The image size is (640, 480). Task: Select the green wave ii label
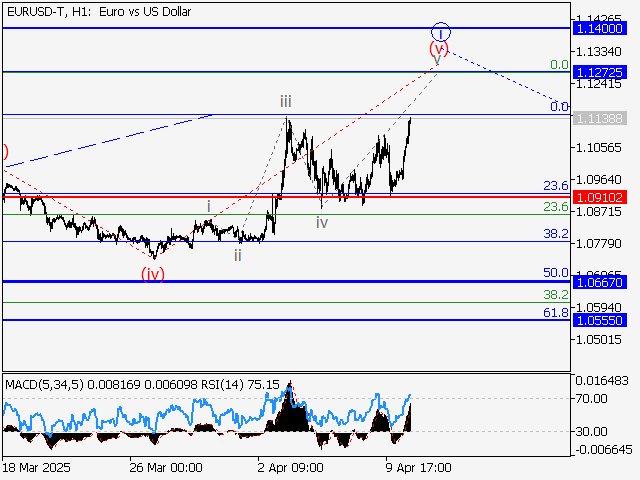[x=237, y=255]
